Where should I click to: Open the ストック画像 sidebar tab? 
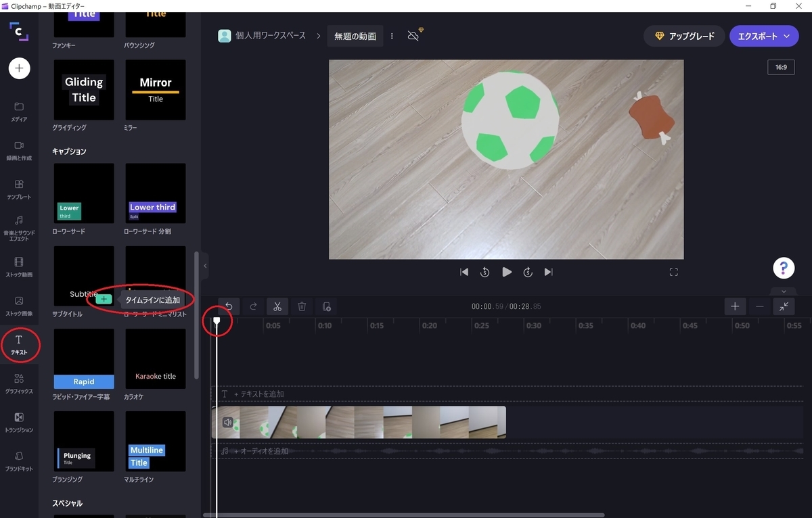coord(19,306)
